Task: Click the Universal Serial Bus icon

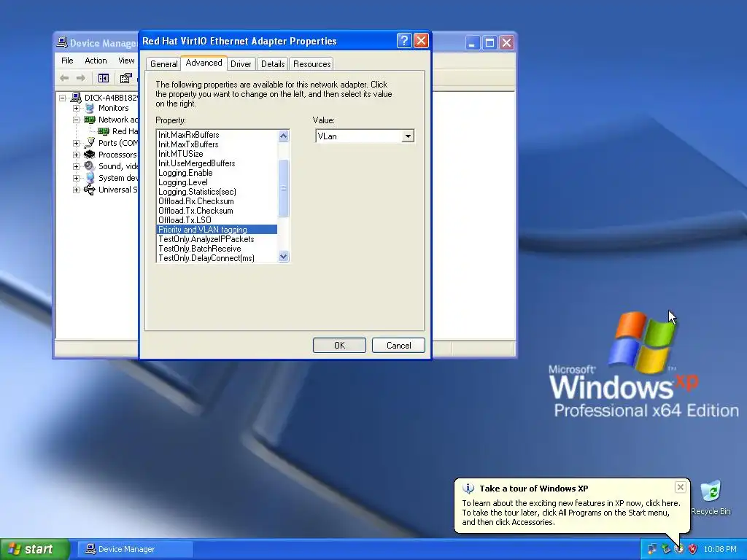Action: tap(90, 190)
